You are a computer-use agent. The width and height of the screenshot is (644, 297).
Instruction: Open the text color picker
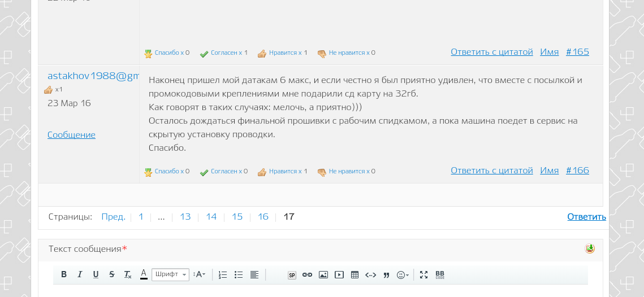[144, 274]
